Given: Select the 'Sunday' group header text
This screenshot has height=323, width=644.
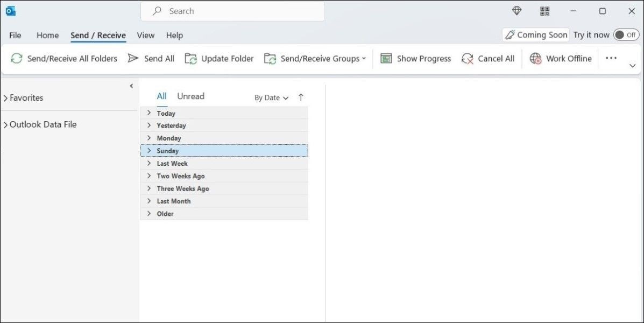Looking at the screenshot, I should point(167,151).
